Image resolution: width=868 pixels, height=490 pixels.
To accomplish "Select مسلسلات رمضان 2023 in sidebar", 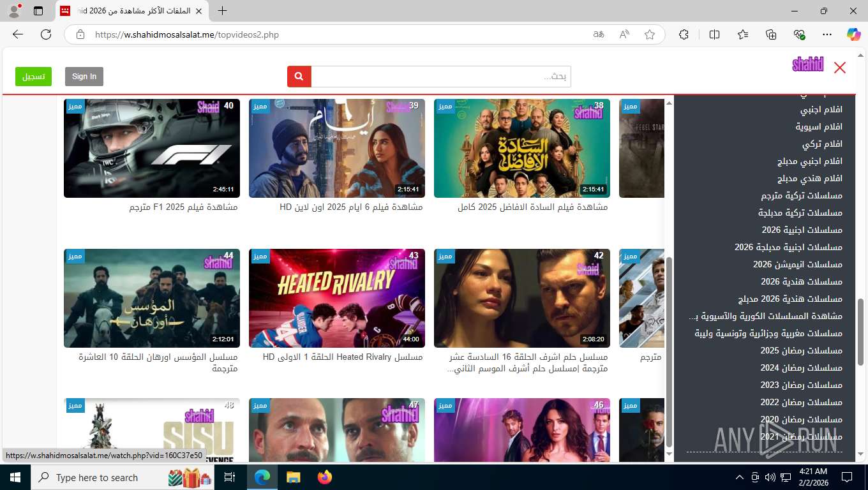I will (802, 385).
